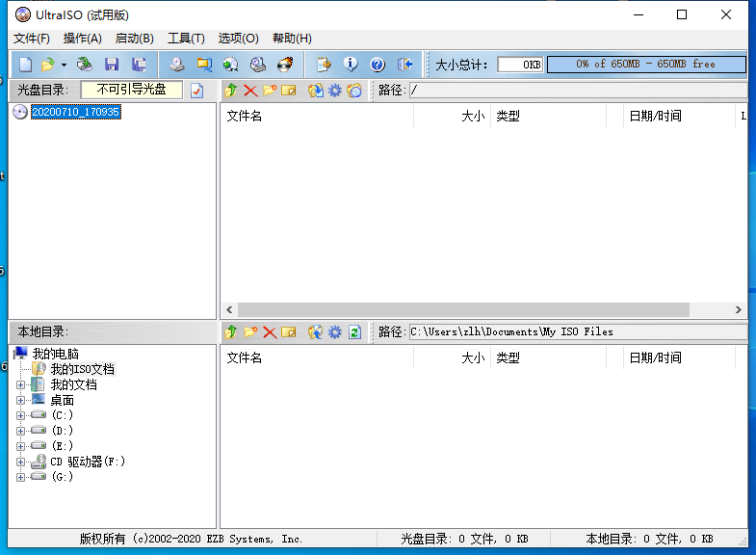Click the up-folder arrow in local pane toolbar

pyautogui.click(x=230, y=331)
